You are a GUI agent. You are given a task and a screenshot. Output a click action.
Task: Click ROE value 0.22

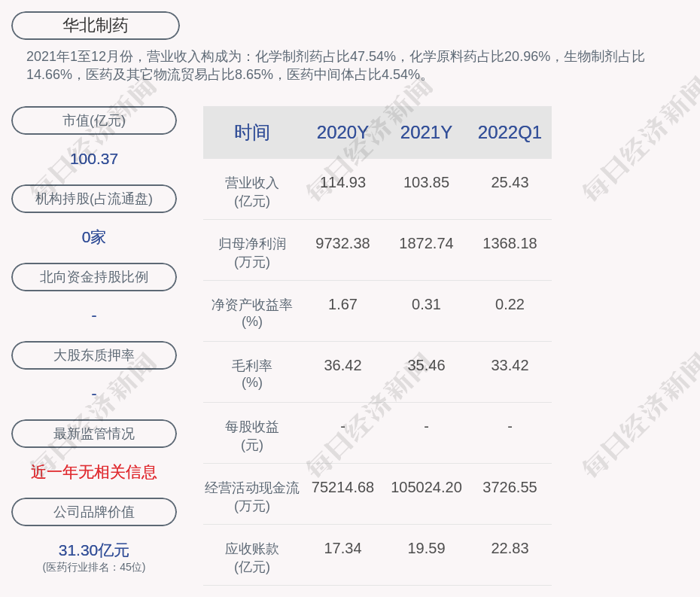pos(510,305)
